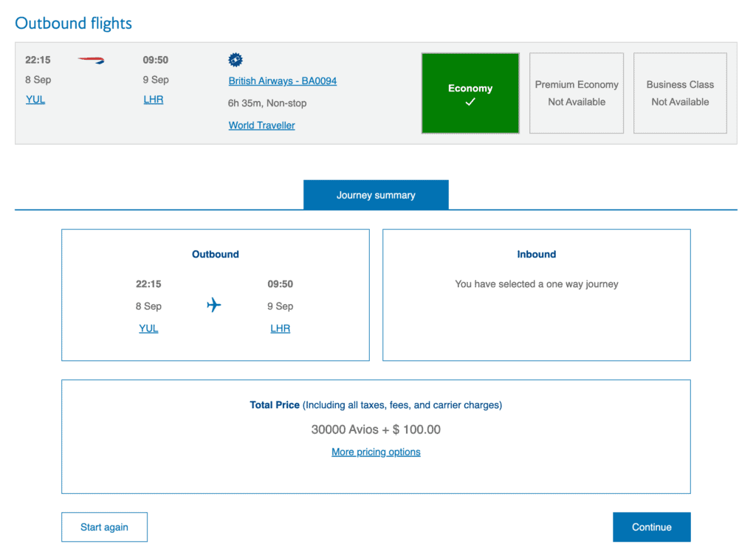Click the YUL departure airport link
Viewport: 756px width, 558px height.
coord(35,99)
